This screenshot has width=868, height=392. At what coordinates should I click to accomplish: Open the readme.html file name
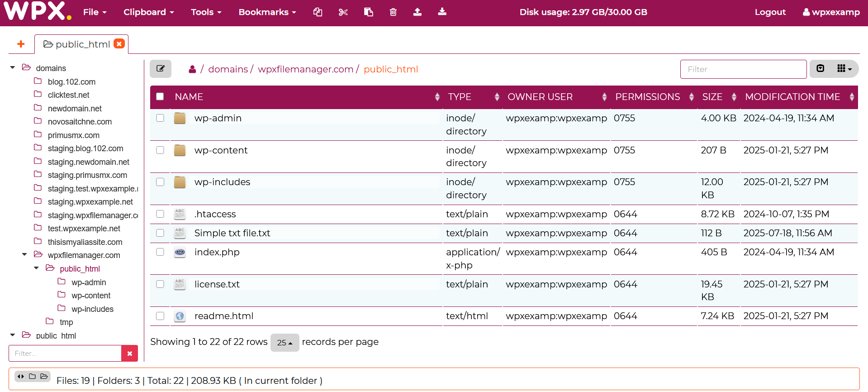(224, 316)
